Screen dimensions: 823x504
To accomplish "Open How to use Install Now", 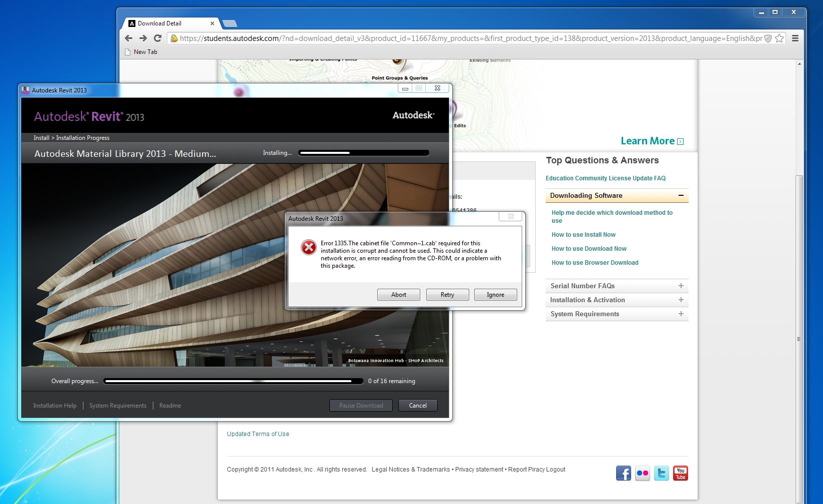I will click(583, 235).
